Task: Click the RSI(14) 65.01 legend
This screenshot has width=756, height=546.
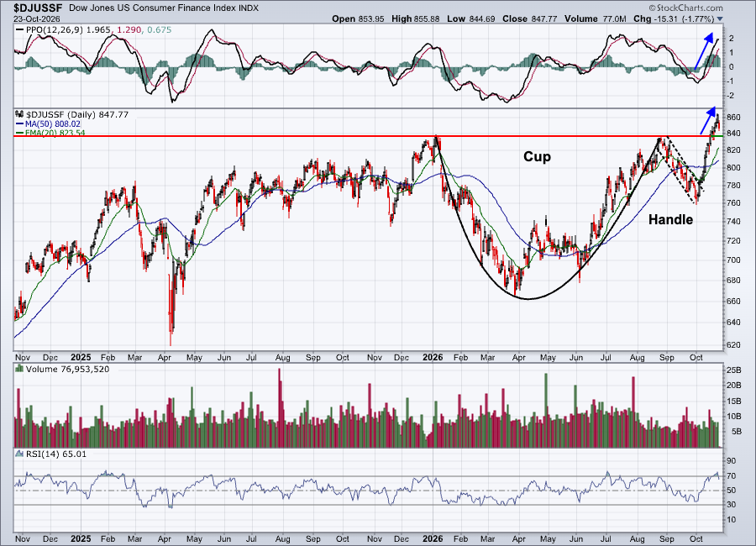Action: [x=56, y=454]
